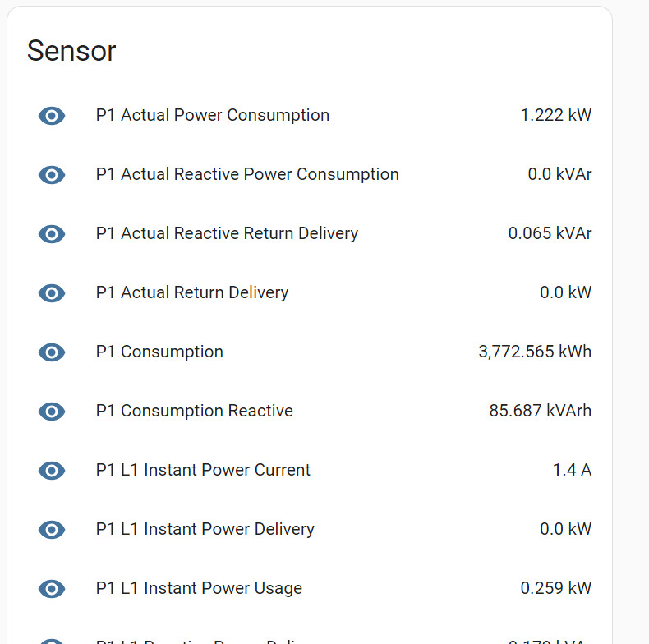
Task: Click the P1 L1 Instant Power Usage name
Action: (x=199, y=589)
